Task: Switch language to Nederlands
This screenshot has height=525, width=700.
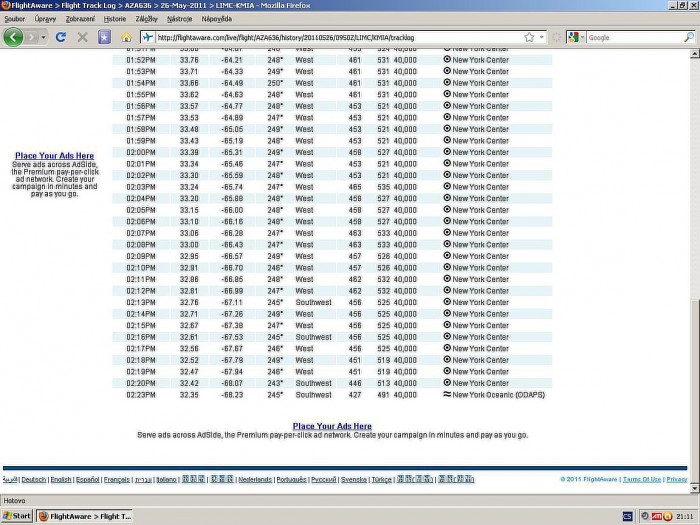Action: (x=255, y=479)
